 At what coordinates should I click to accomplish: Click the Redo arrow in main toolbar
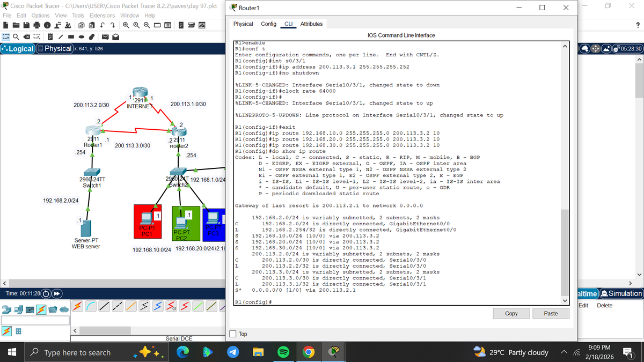point(113,25)
